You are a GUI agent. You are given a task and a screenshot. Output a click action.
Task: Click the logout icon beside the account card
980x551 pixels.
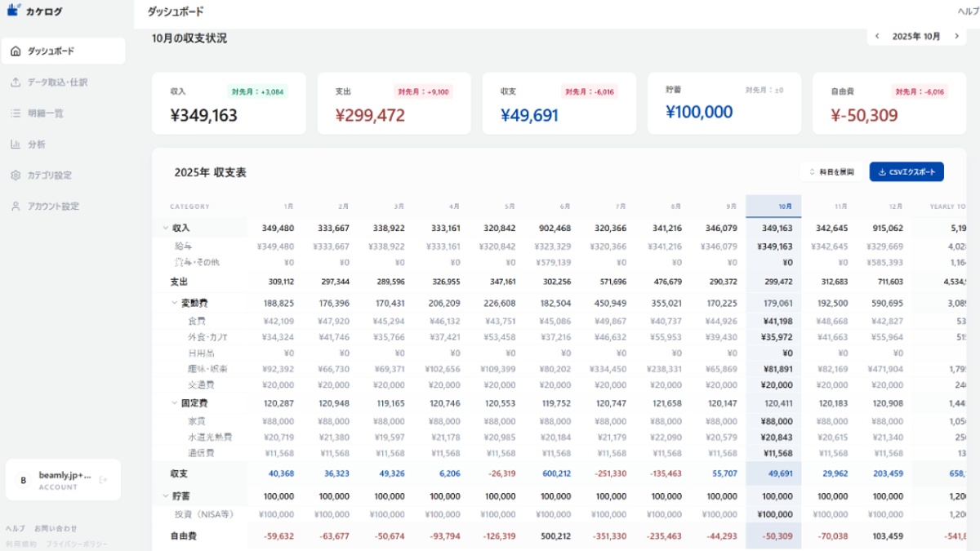[103, 480]
